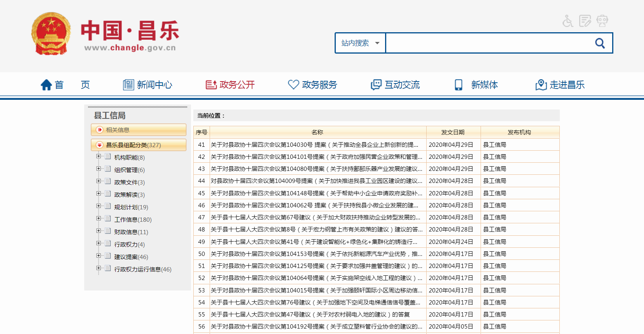Click the notepad edit icon in header

[585, 21]
